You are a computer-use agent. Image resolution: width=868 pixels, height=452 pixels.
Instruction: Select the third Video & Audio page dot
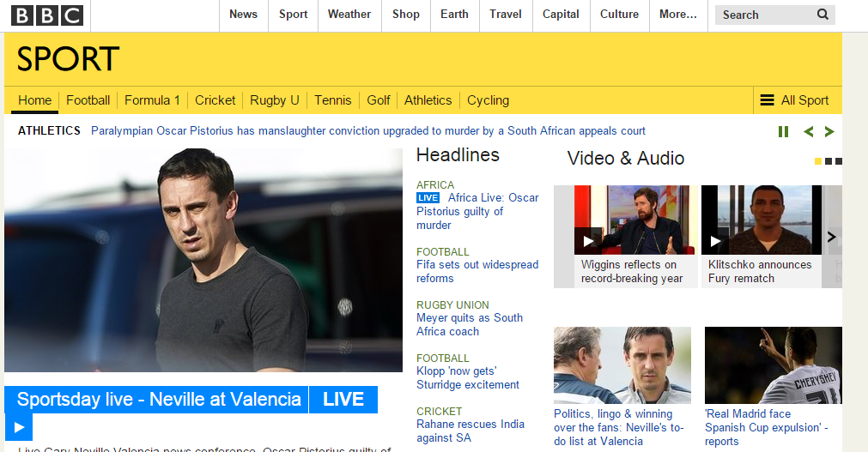tap(839, 161)
